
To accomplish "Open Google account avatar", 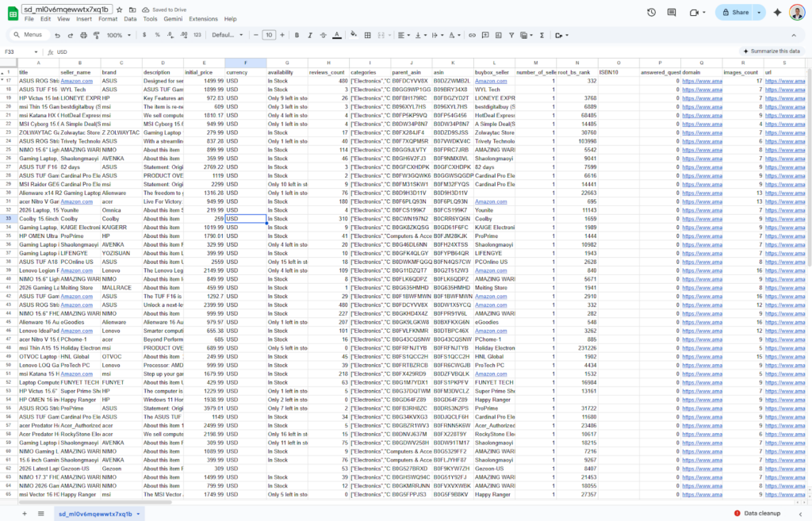I will (797, 13).
